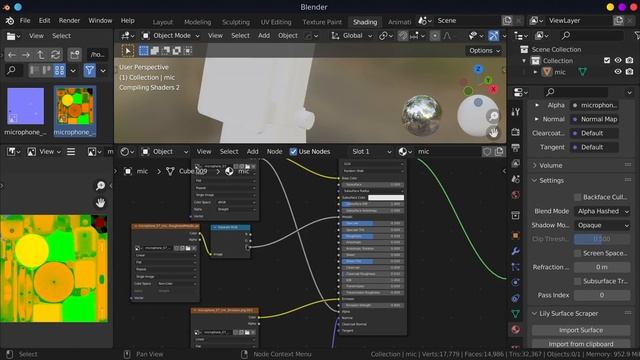Image resolution: width=640 pixels, height=360 pixels.
Task: Enable Subsurface Translucency checkbox
Action: coord(577,281)
